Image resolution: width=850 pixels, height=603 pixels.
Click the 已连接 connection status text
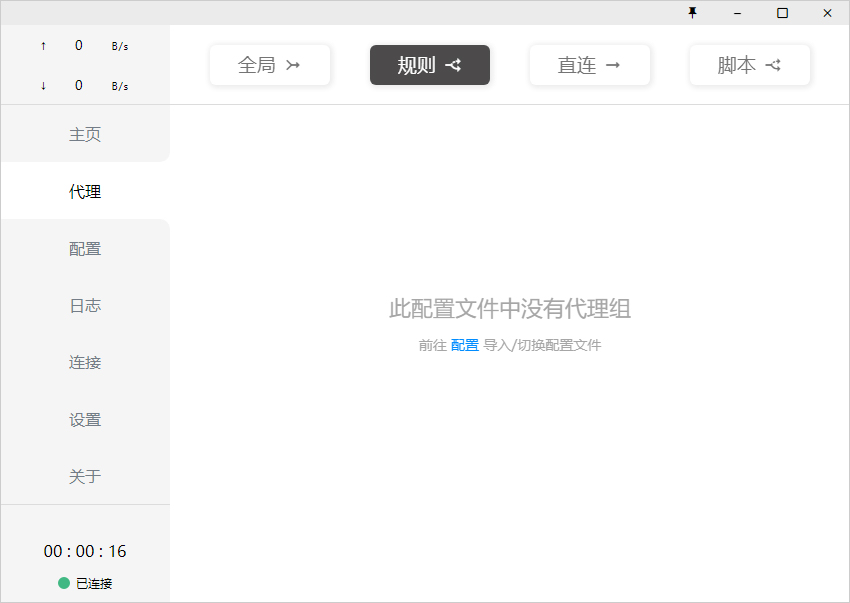point(94,583)
